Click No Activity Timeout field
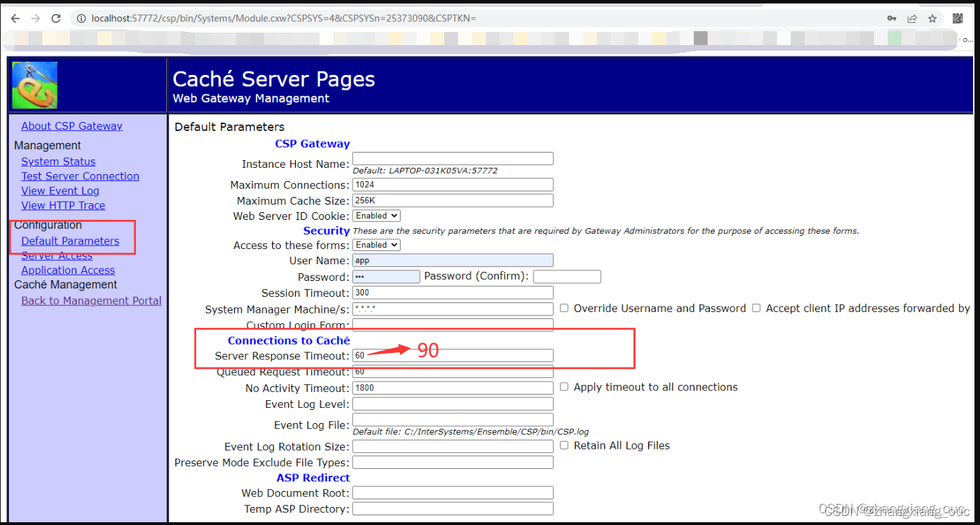 [453, 388]
